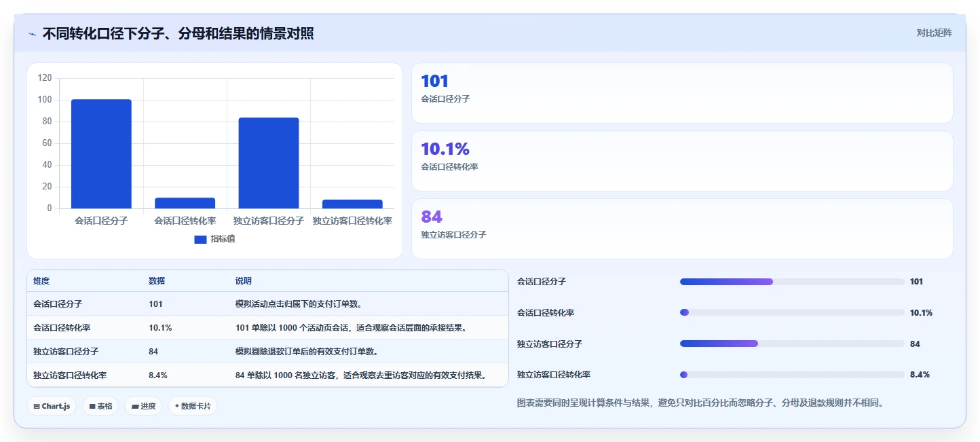The width and height of the screenshot is (980, 442).
Task: Click the table value 84
Action: point(153,352)
